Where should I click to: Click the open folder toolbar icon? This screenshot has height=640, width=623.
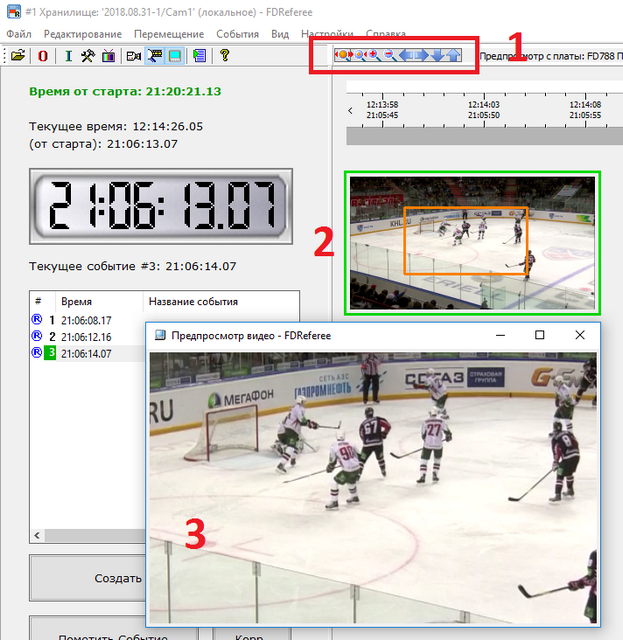point(17,56)
